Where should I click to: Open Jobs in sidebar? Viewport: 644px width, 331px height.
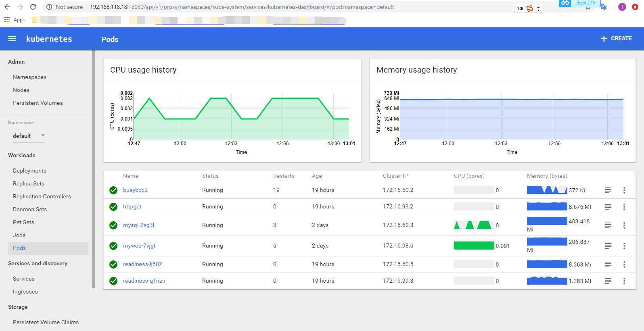(x=19, y=235)
